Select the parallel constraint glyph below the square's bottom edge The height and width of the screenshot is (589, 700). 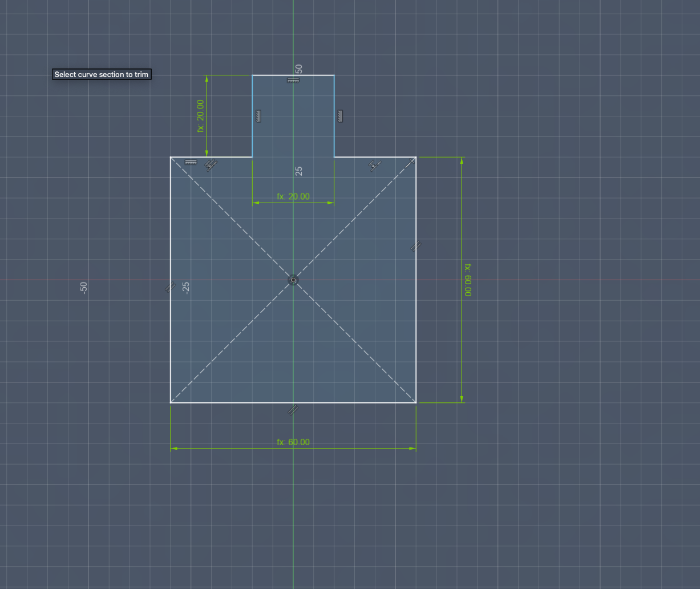(293, 410)
